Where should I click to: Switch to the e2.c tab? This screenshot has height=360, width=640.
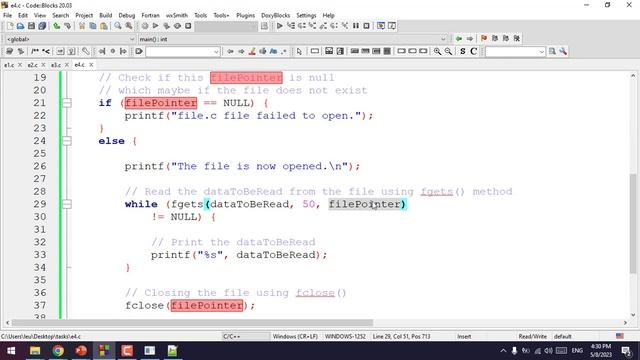point(32,65)
